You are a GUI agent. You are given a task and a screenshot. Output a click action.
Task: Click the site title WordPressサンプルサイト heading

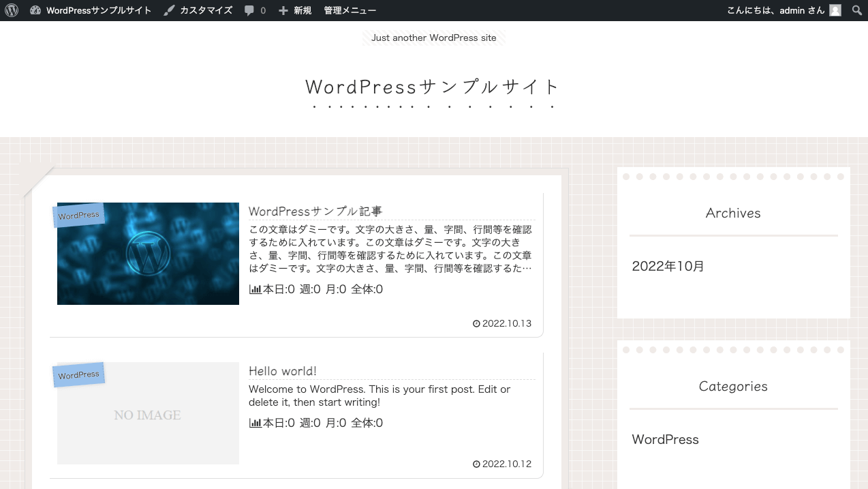tap(433, 87)
